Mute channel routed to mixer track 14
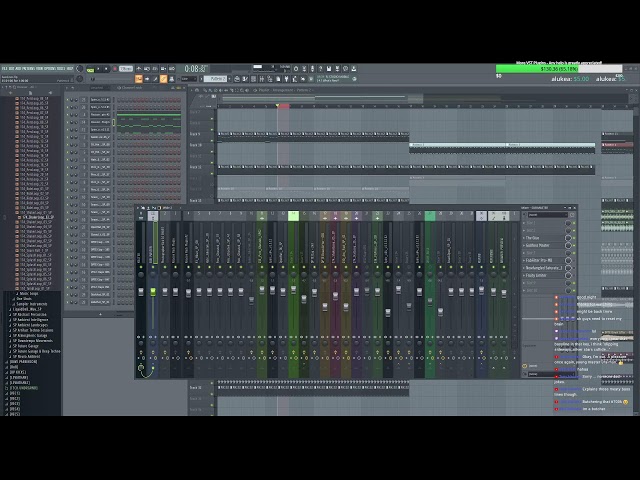Image resolution: width=640 pixels, height=480 pixels. (x=67, y=122)
